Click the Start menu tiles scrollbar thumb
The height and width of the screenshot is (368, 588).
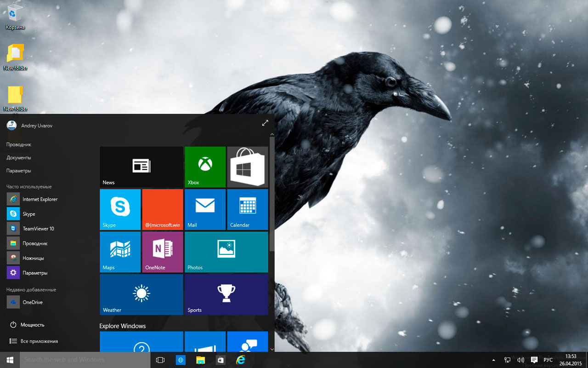point(272,194)
